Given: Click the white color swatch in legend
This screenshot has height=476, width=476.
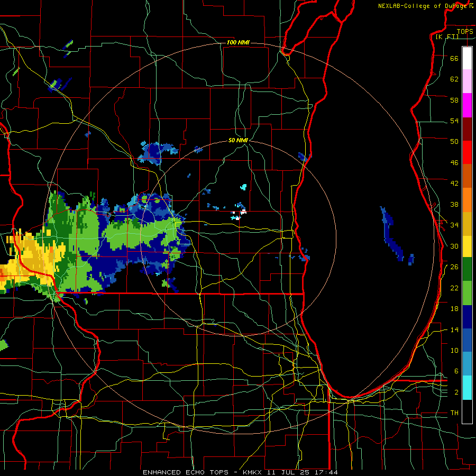Looking at the screenshot, I should [x=467, y=58].
